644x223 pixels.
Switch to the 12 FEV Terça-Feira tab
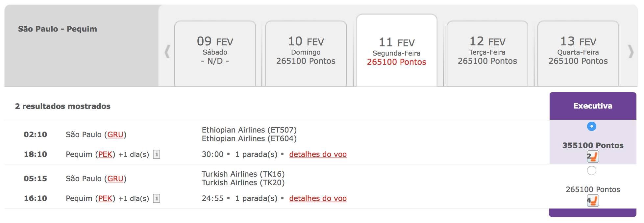487,53
